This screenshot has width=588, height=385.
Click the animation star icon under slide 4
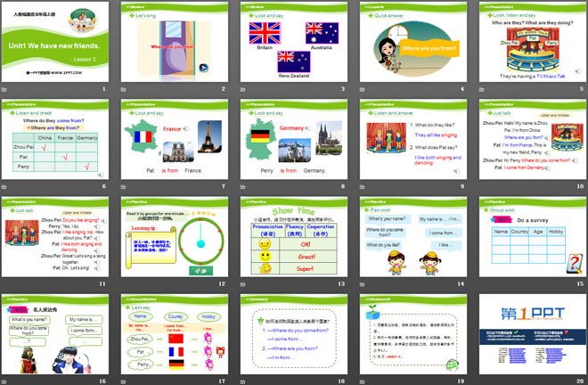(363, 89)
